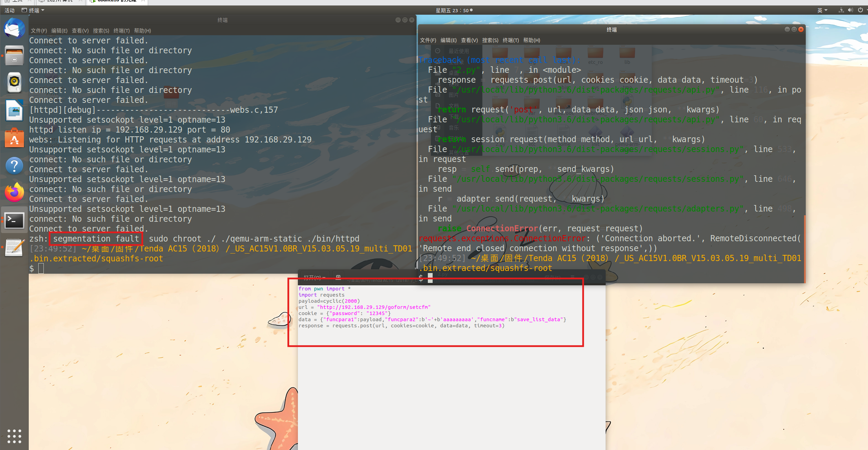868x450 pixels.
Task: Launch Firefox from the dock
Action: click(14, 193)
